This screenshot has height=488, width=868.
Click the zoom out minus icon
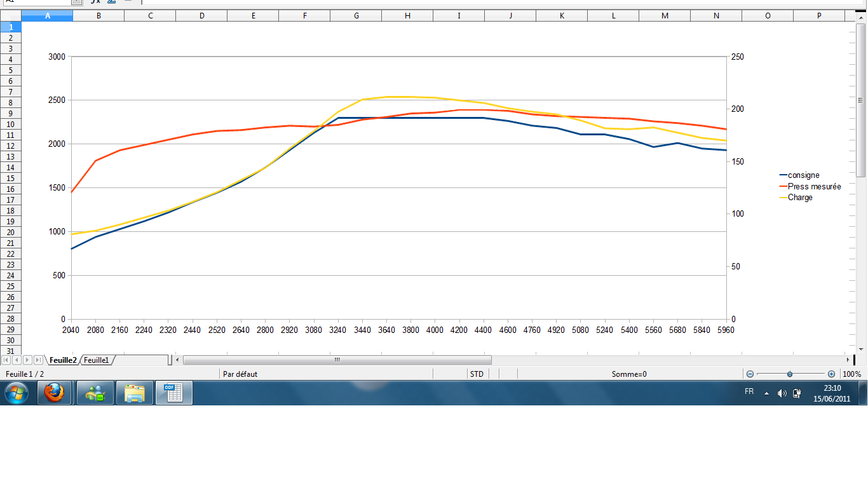(x=750, y=374)
